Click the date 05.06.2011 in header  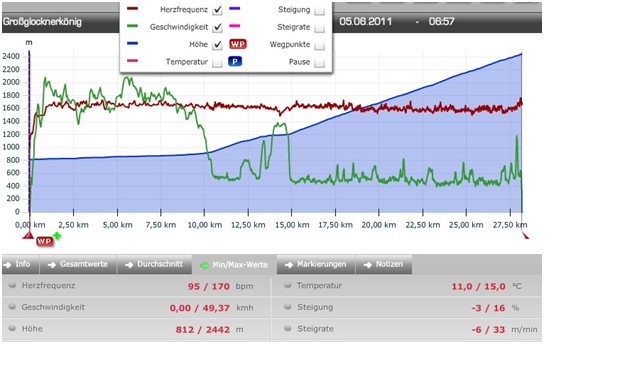(365, 21)
